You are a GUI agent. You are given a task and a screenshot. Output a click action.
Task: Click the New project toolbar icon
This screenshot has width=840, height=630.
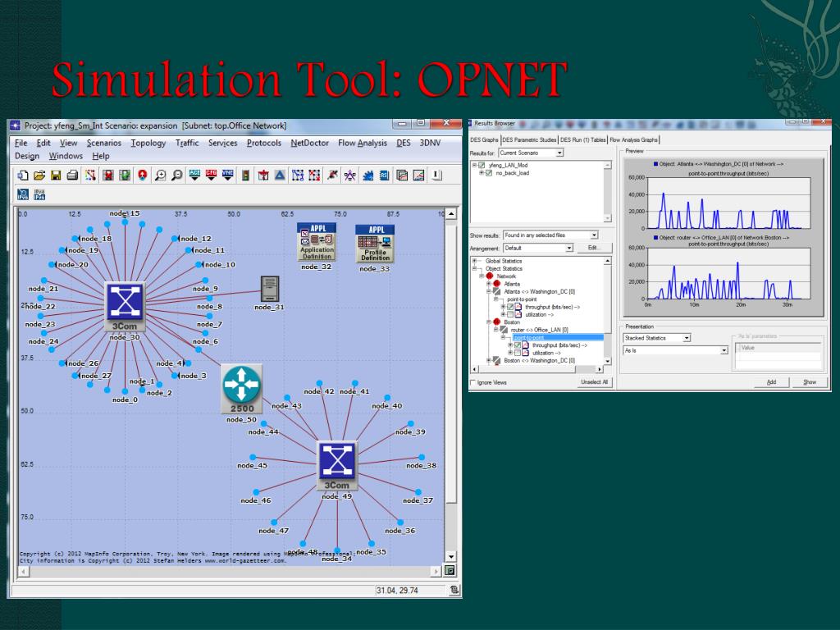coord(23,176)
